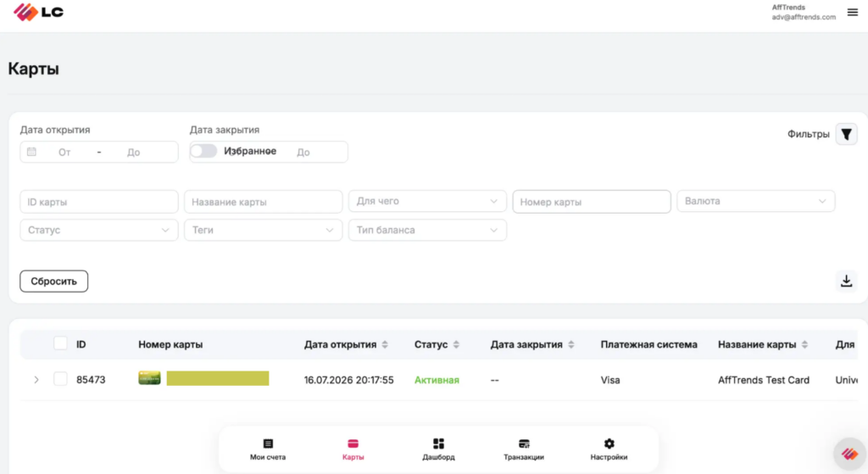Open the support chat bubble
868x474 pixels.
click(849, 454)
